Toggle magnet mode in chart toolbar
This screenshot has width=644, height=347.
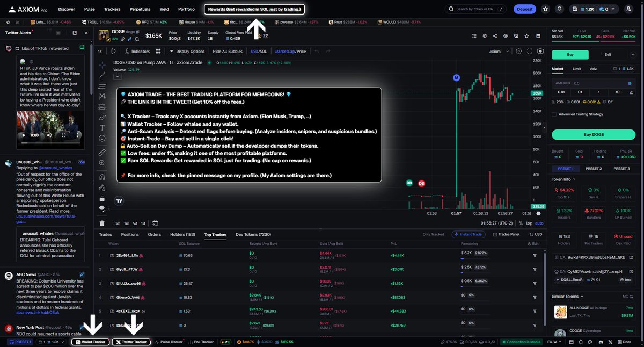(x=102, y=176)
